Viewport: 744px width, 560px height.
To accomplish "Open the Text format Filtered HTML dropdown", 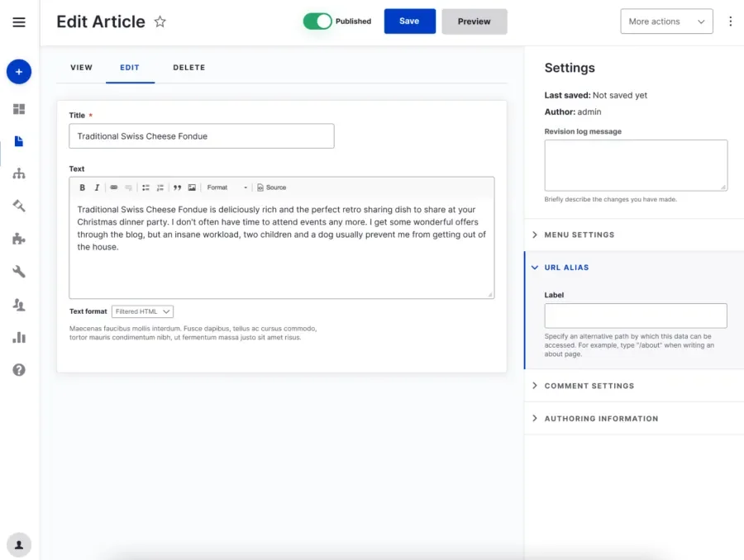I will [142, 311].
